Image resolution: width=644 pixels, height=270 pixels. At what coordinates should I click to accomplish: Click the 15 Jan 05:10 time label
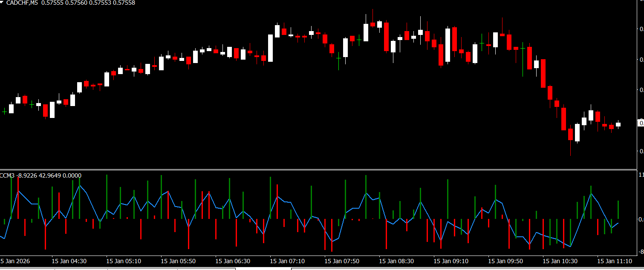coord(124,261)
